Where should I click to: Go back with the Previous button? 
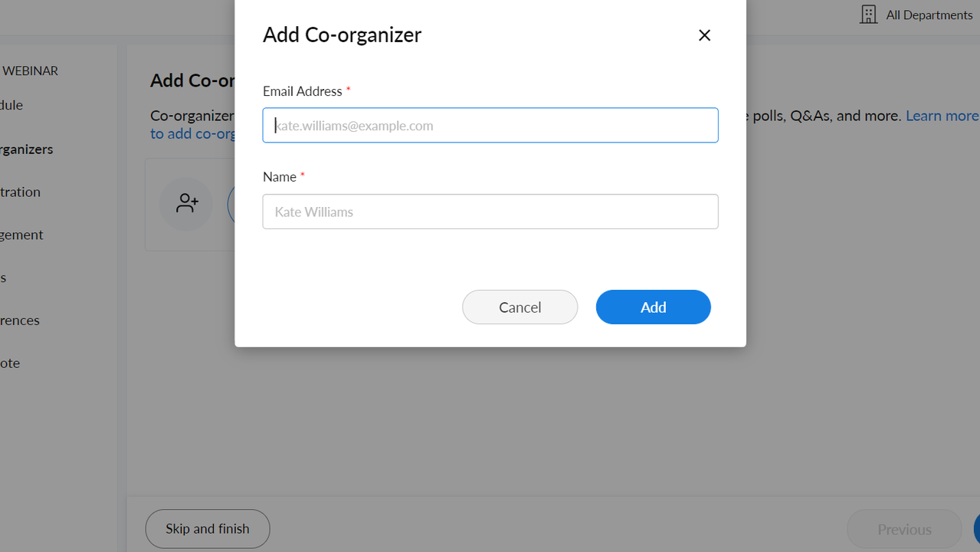[x=903, y=529]
